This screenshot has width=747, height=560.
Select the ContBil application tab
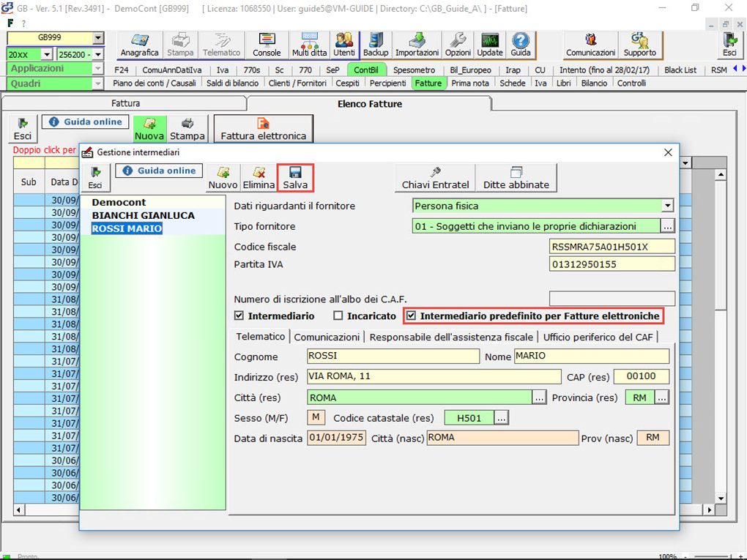click(x=366, y=70)
